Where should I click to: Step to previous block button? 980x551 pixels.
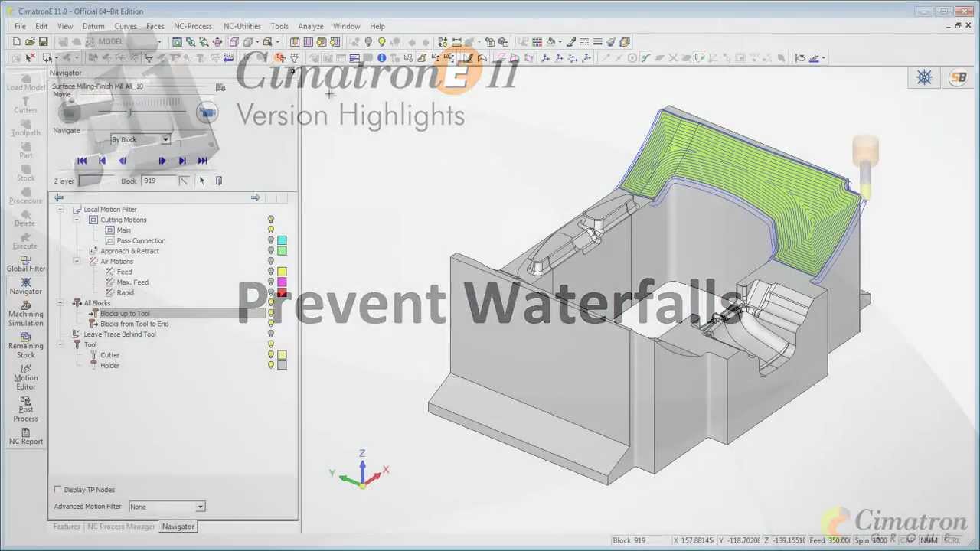click(102, 161)
